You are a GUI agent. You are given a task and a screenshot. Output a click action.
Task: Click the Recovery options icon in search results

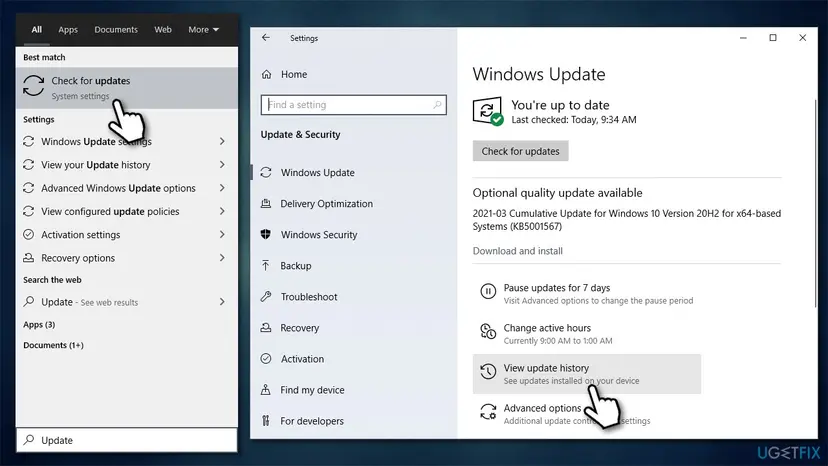pyautogui.click(x=29, y=258)
